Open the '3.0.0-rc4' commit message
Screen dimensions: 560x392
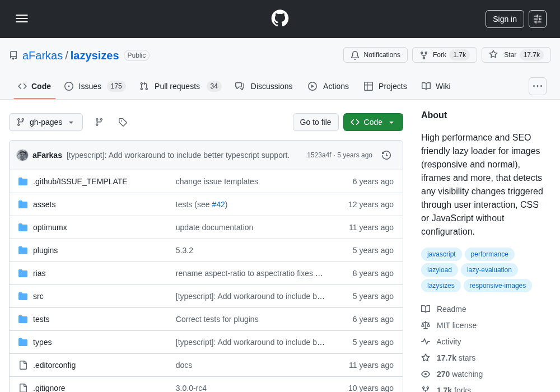(191, 388)
